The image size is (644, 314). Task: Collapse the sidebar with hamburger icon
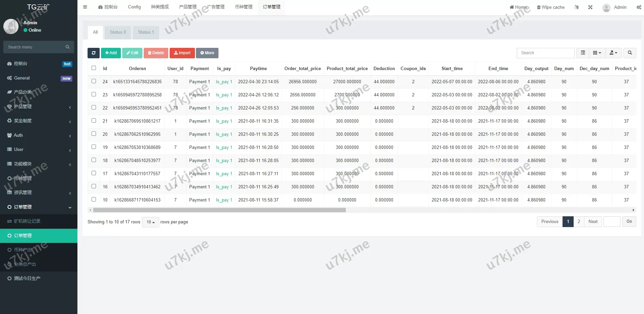[85, 7]
